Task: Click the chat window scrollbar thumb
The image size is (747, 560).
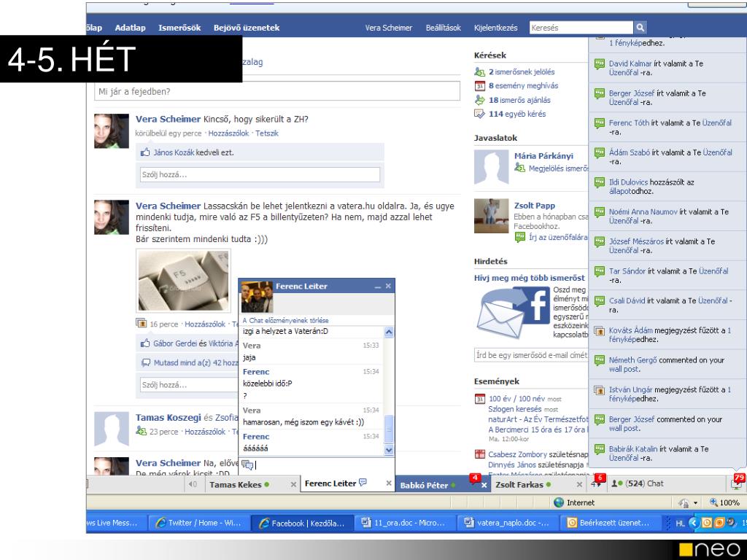Action: coord(389,429)
